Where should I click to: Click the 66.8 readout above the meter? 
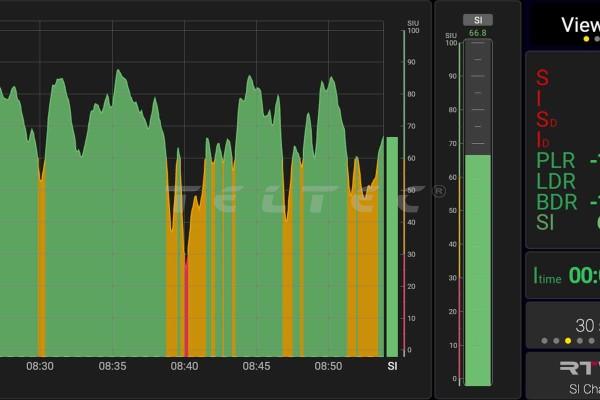coord(477,33)
